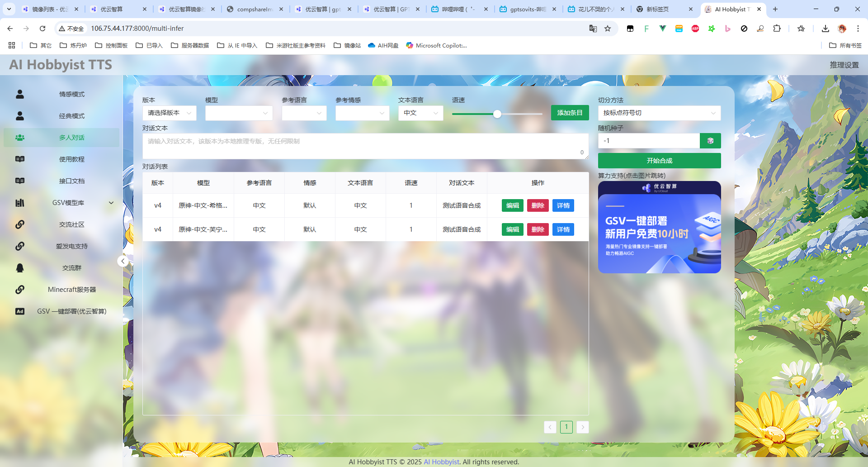Screen dimensions: 868x467
Task: Open the 服务器数据 bookmark folder
Action: (x=190, y=45)
